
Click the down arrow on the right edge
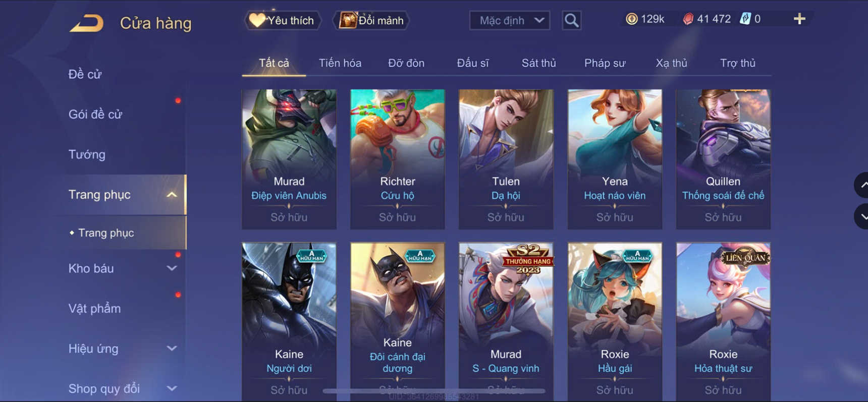[862, 217]
